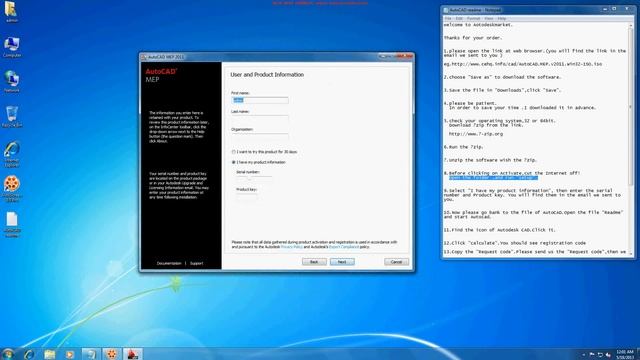Click the highlighted line in Notepad readme
Viewport: 640px width, 360px height.
[493, 178]
